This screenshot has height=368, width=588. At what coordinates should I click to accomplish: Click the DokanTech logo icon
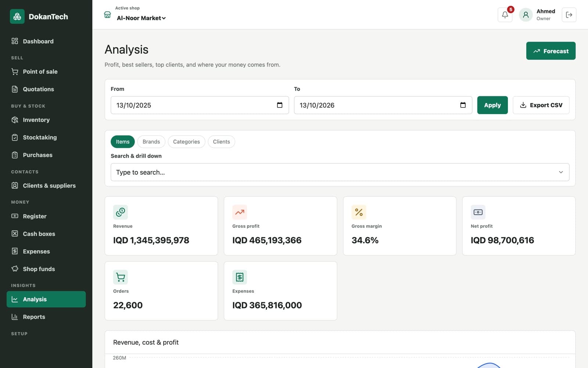coord(17,17)
